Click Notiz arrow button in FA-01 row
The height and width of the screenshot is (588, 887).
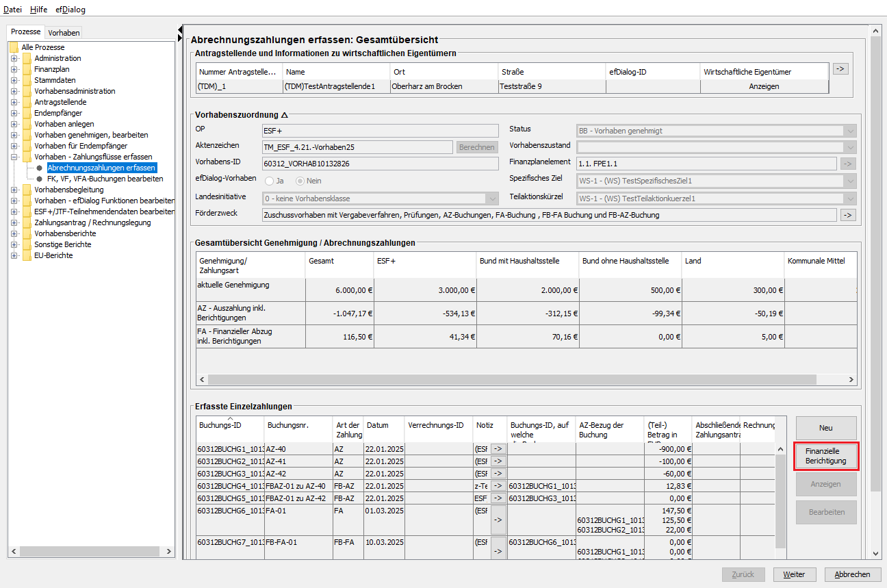click(498, 520)
